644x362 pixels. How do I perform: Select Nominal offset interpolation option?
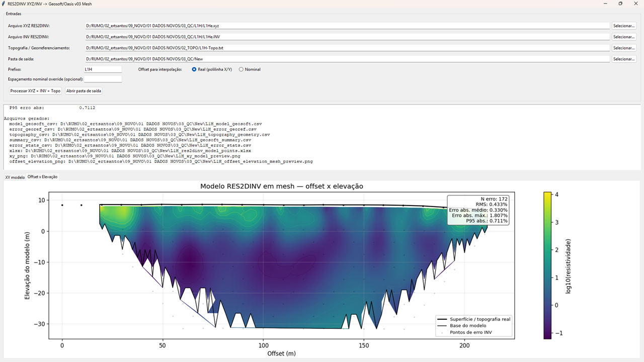tap(250, 69)
